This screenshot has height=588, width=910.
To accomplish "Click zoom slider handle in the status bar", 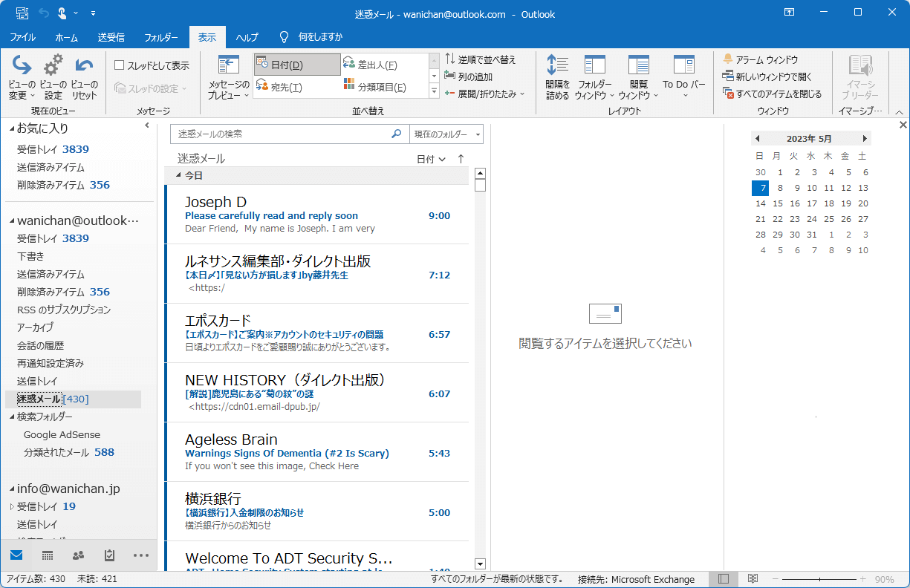I will click(x=820, y=579).
